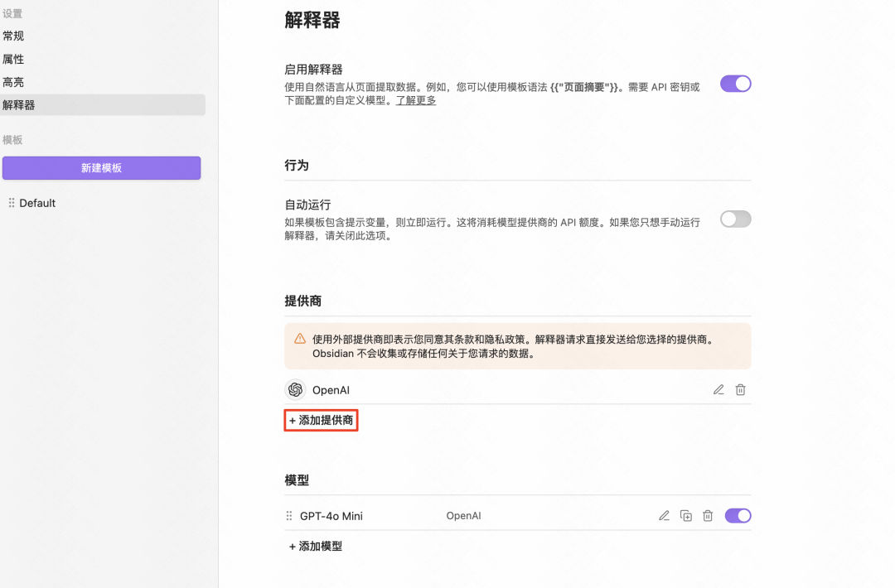This screenshot has height=588, width=895.
Task: Click the 行为 section heading
Action: (x=297, y=166)
